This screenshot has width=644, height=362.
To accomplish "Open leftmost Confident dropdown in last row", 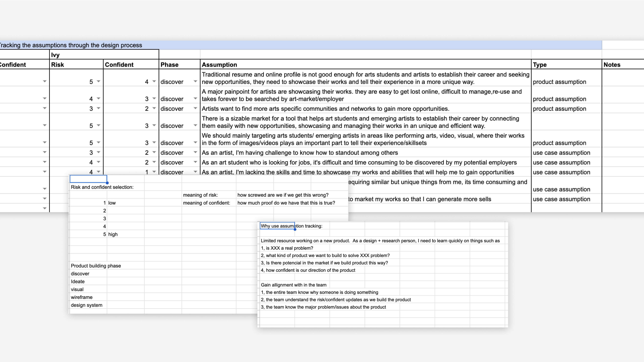I will (x=44, y=208).
